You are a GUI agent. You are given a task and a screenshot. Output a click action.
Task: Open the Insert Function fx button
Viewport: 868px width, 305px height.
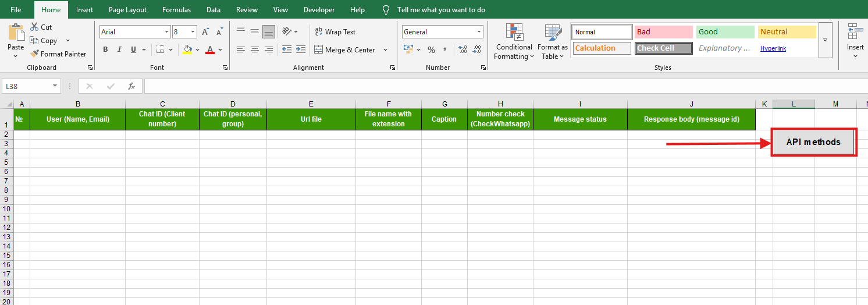(x=131, y=86)
